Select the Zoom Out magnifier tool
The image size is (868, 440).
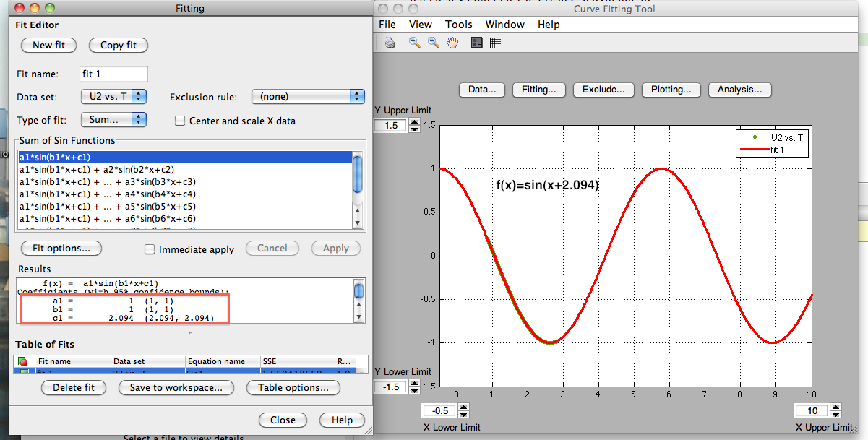point(434,43)
